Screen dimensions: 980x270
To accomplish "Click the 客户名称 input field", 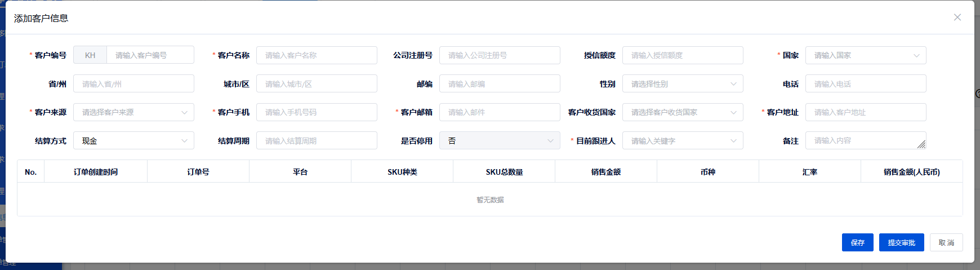I will 316,55.
